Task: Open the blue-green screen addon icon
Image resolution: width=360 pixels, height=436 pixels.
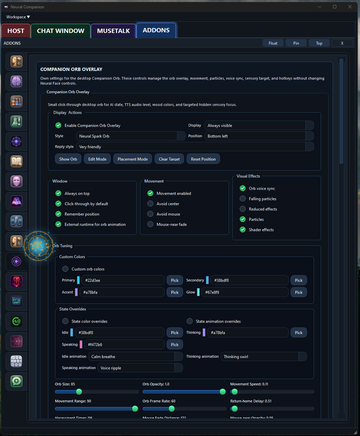Action: click(x=16, y=301)
